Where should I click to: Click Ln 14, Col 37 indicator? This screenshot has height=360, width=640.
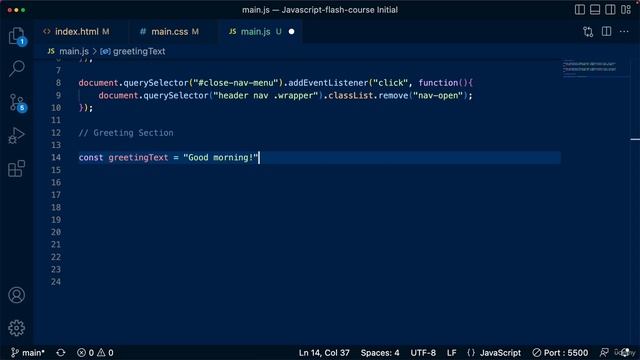tap(324, 353)
